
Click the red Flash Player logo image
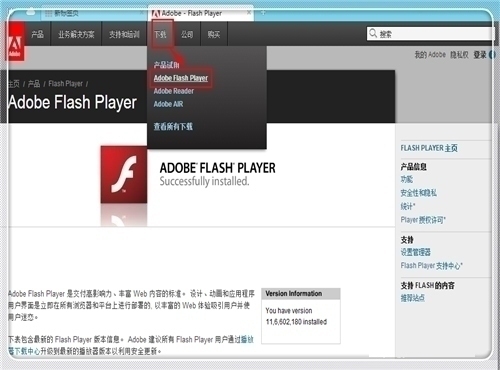(x=124, y=174)
